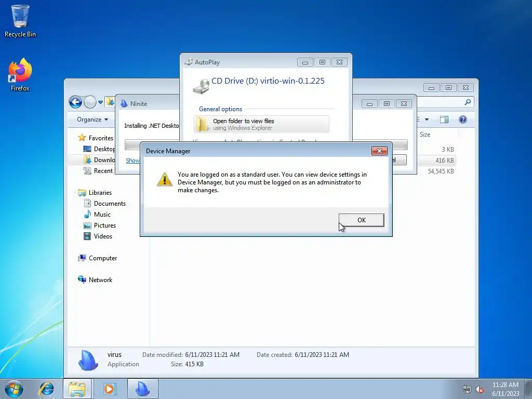The height and width of the screenshot is (399, 532).
Task: Click the network tray icon
Action: 467,389
